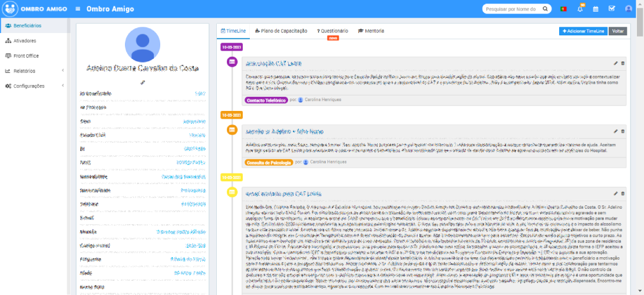
Task: Open the tasks checkmark icon
Action: [612, 9]
